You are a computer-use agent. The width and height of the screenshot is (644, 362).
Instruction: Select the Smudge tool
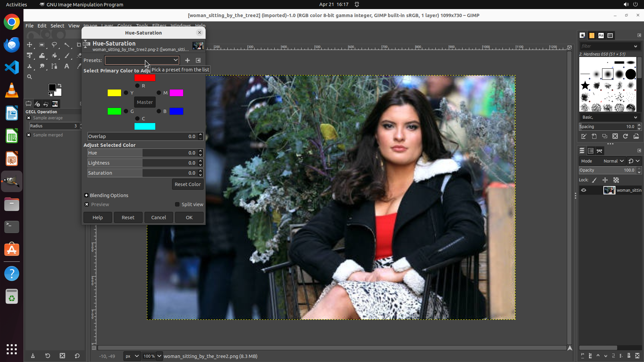[42, 66]
